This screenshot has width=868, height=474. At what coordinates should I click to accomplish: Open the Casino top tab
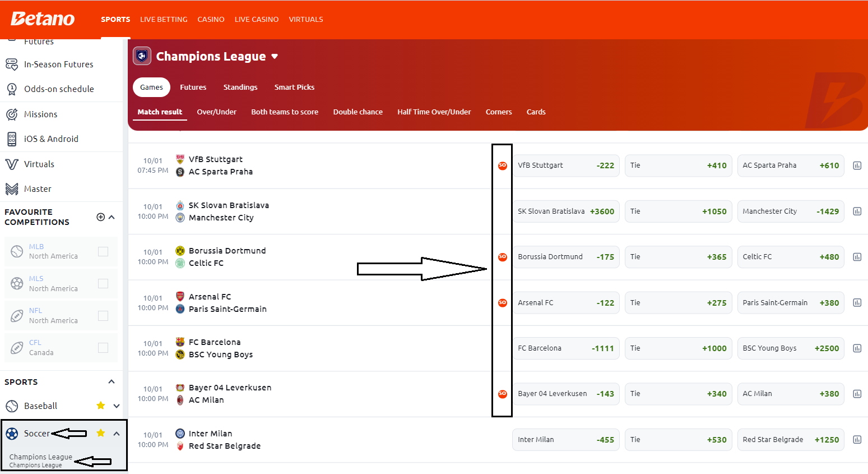point(211,19)
